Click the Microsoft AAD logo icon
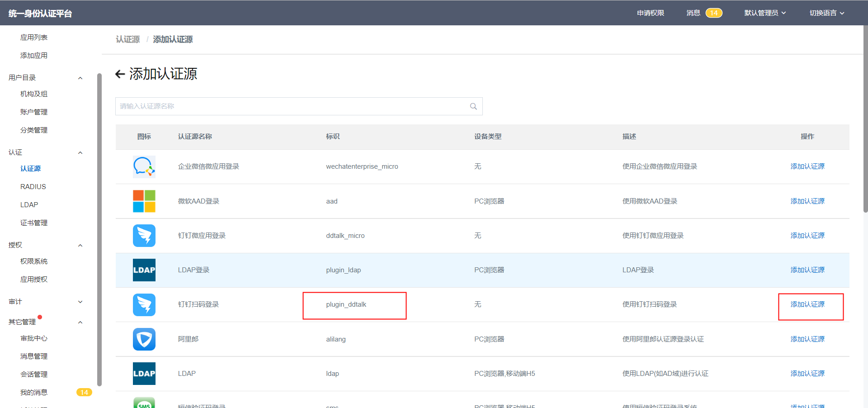The image size is (868, 408). pyautogui.click(x=144, y=201)
